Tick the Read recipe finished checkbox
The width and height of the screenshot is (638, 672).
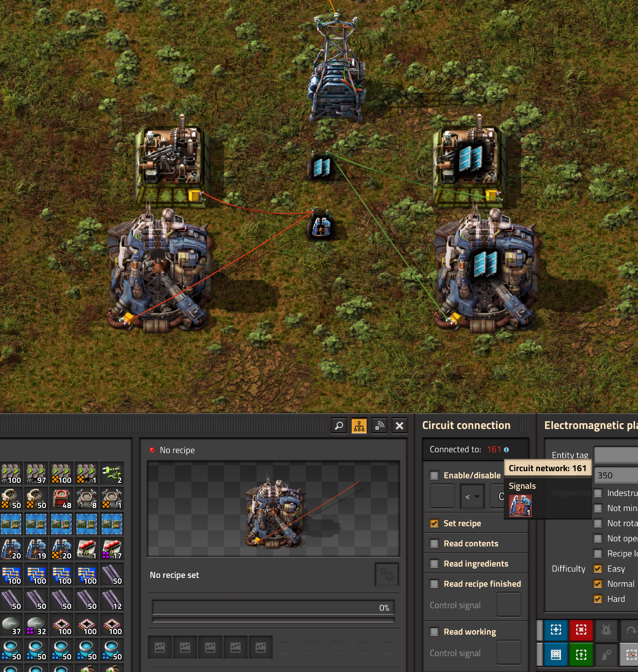pos(434,584)
